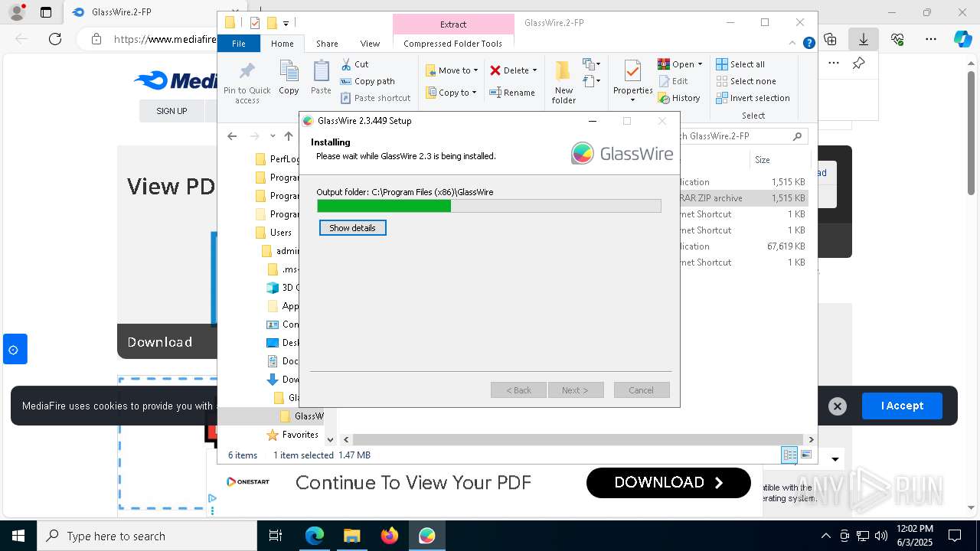
Task: Click Cancel in GlassWire Setup
Action: (642, 390)
